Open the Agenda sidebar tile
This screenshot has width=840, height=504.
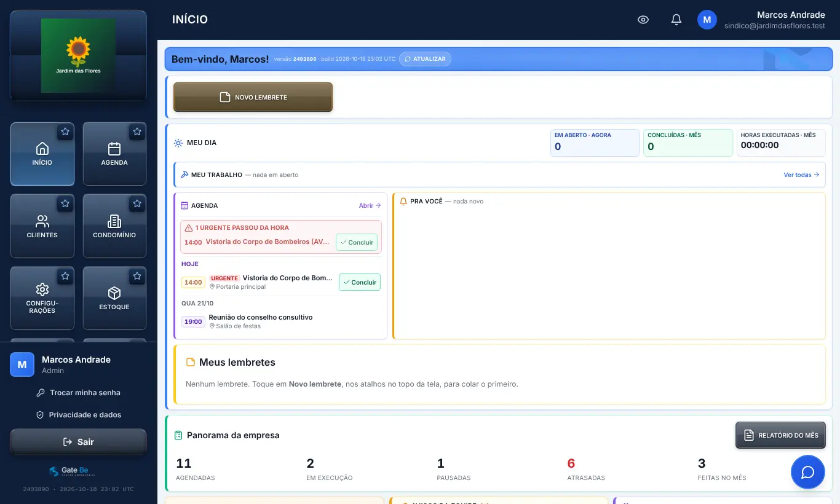[x=114, y=154]
